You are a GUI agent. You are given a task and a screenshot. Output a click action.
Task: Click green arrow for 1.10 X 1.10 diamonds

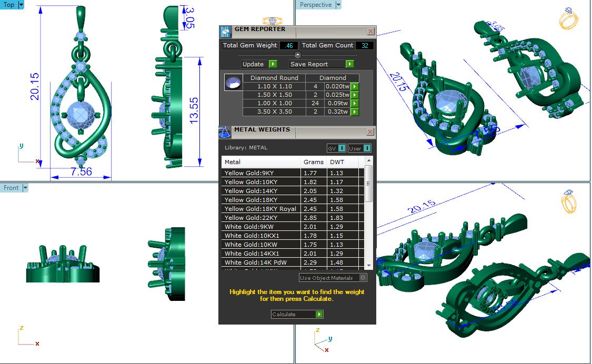355,87
